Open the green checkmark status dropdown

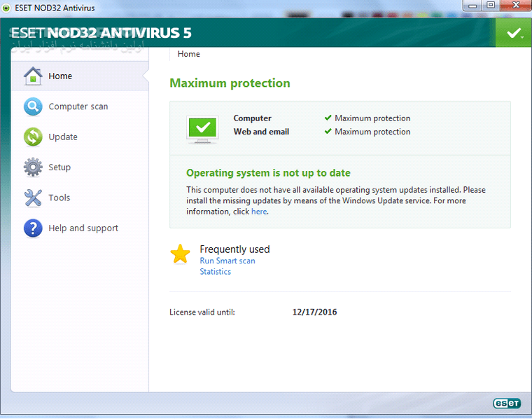pyautogui.click(x=514, y=33)
